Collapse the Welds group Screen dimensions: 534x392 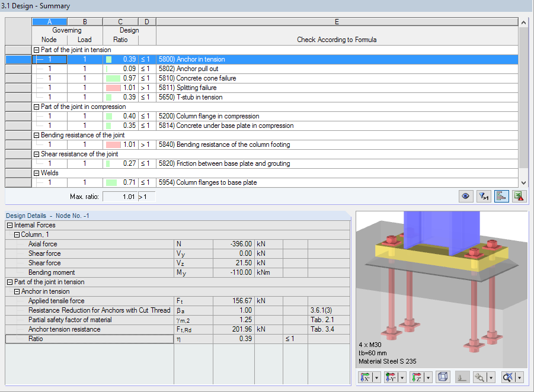[x=37, y=173]
